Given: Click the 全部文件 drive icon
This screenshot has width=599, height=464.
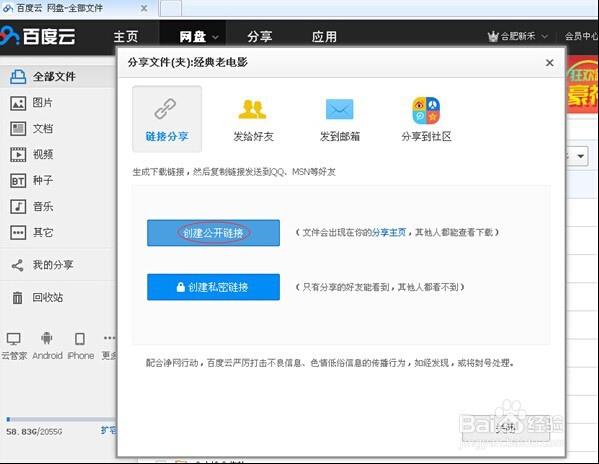Looking at the screenshot, I should (x=18, y=76).
